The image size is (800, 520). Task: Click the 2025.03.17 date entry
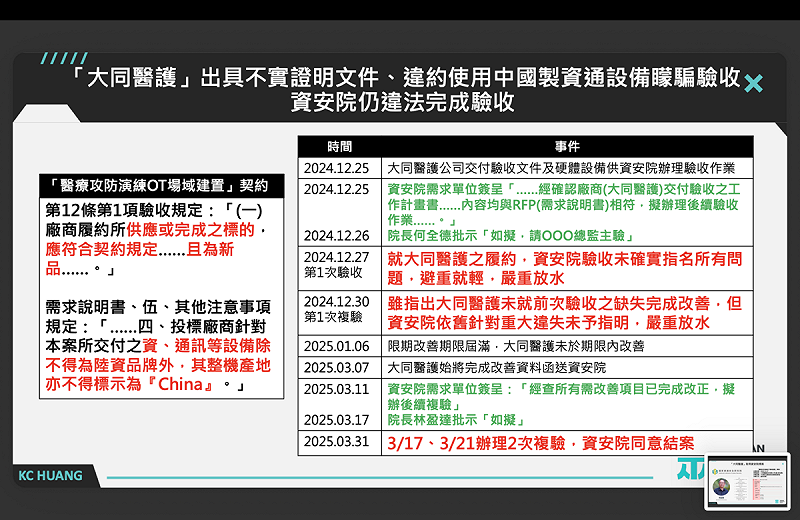[x=336, y=420]
